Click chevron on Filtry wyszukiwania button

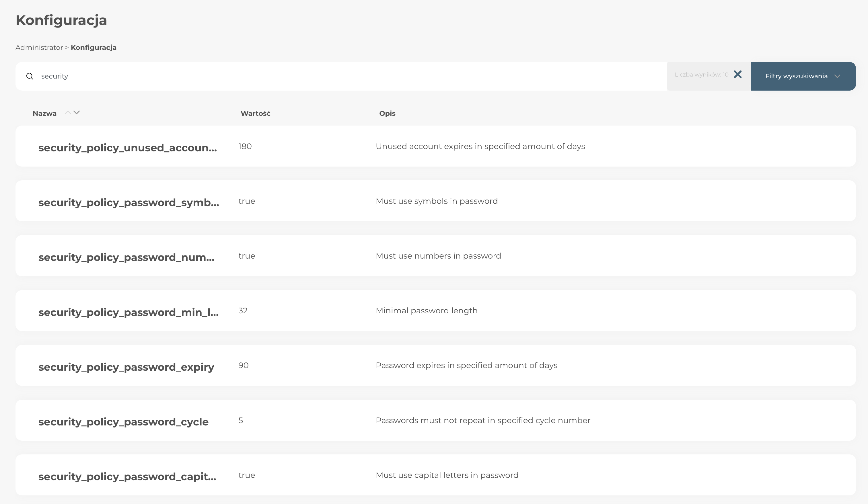(837, 76)
